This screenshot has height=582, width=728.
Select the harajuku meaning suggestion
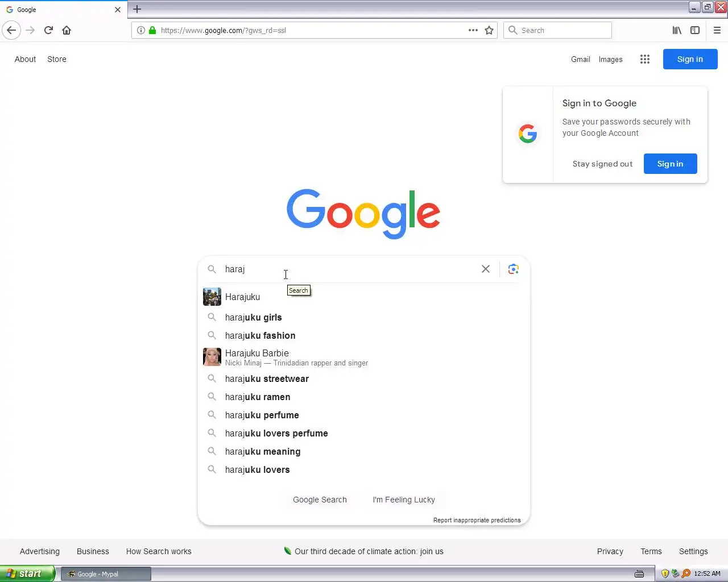pos(364,451)
